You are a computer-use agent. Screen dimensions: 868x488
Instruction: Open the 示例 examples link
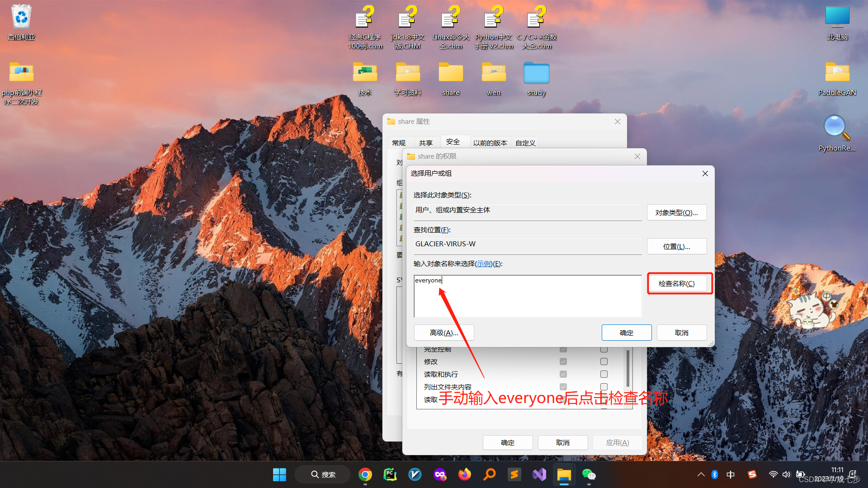pos(483,264)
